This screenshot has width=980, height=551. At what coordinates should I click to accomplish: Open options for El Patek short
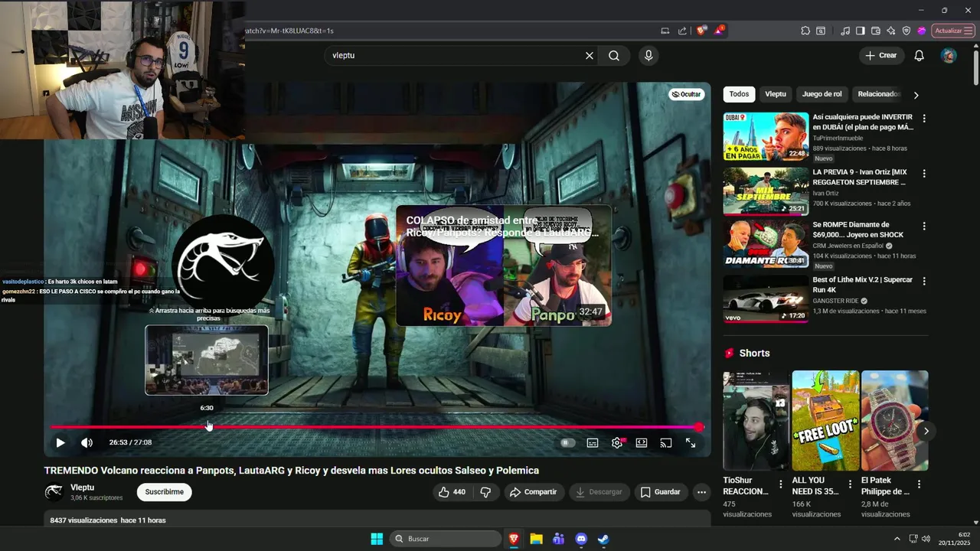pos(919,484)
